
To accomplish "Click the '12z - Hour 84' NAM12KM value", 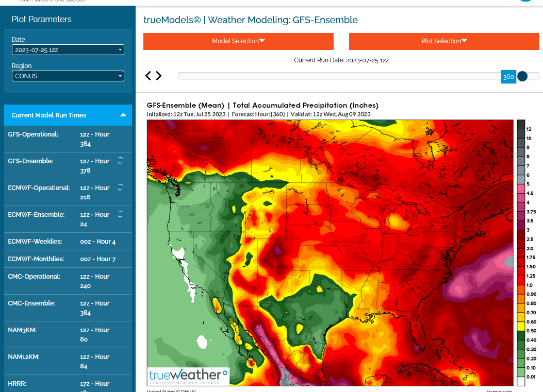I will [95, 361].
